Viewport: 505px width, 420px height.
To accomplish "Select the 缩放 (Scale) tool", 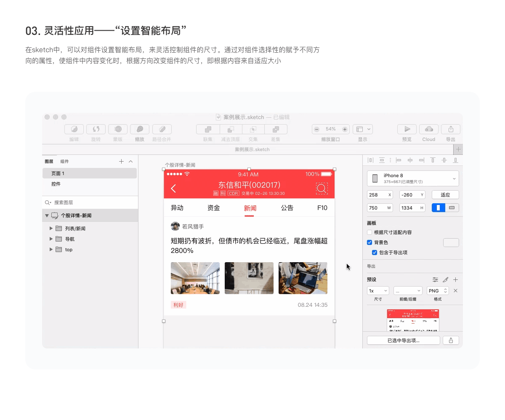I will pos(139,129).
